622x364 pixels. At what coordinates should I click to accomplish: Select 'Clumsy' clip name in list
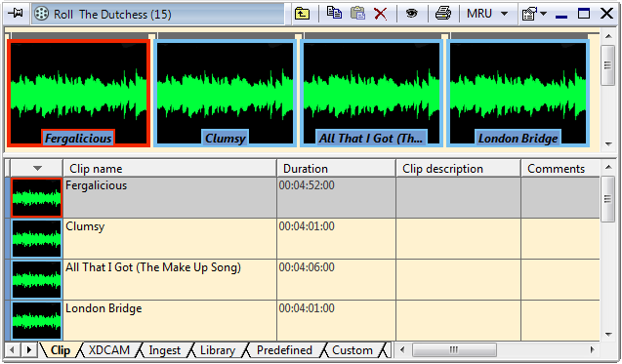pos(85,226)
